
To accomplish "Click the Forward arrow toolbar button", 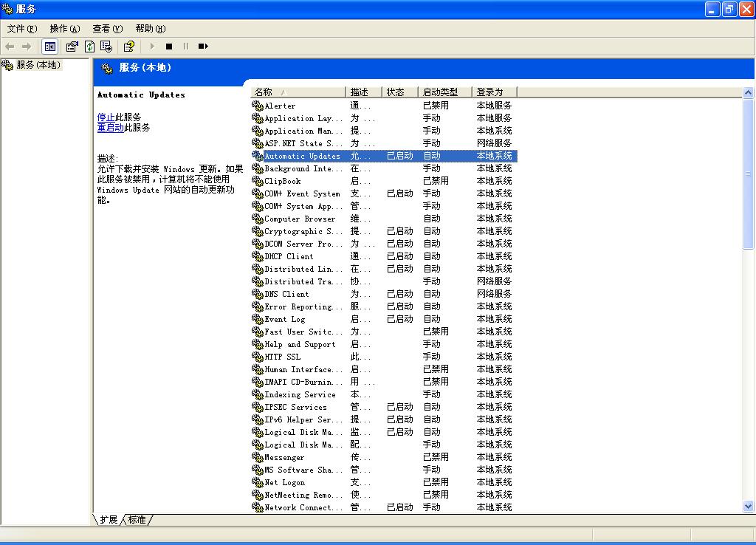I will coord(27,47).
